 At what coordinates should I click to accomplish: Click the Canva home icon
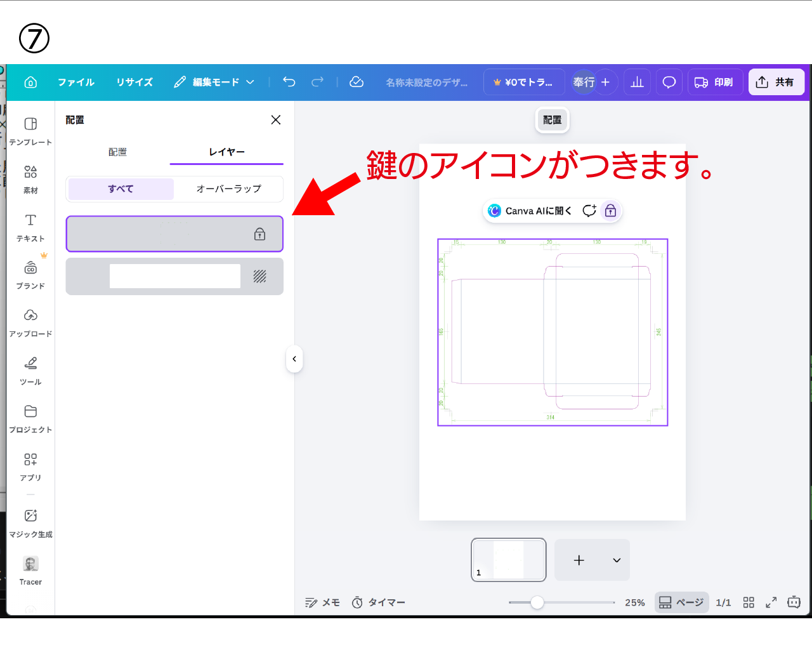(30, 83)
